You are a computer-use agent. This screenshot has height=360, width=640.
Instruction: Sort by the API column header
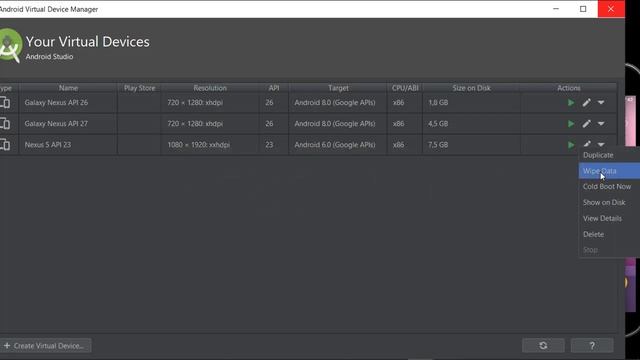(x=274, y=88)
